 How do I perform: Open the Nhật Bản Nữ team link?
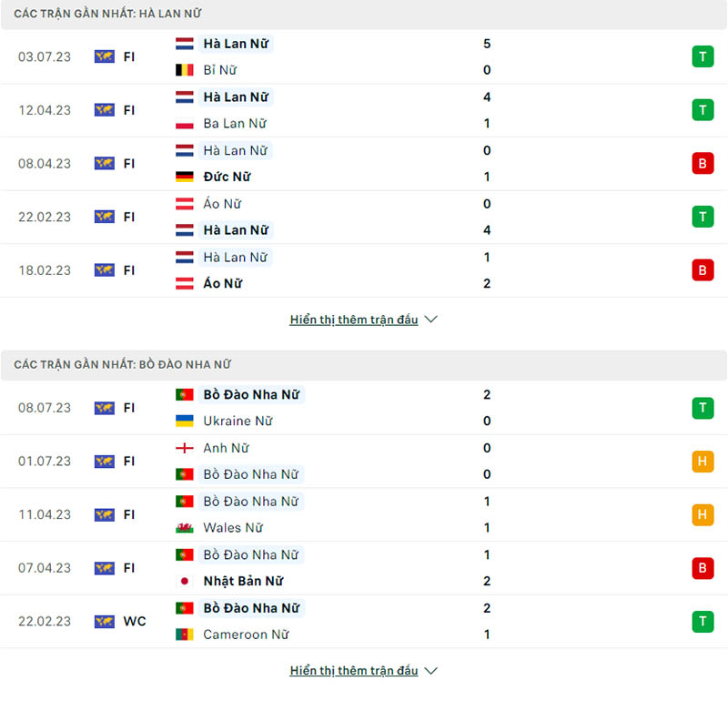[x=243, y=581]
